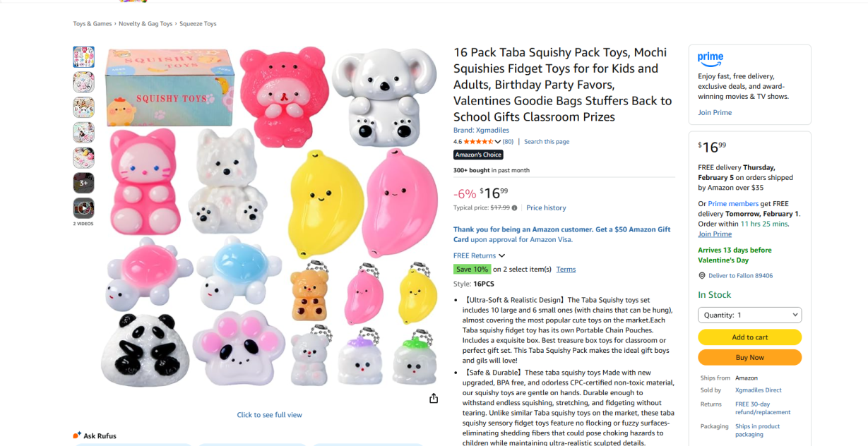
Task: Click the Add to cart button
Action: tap(749, 337)
